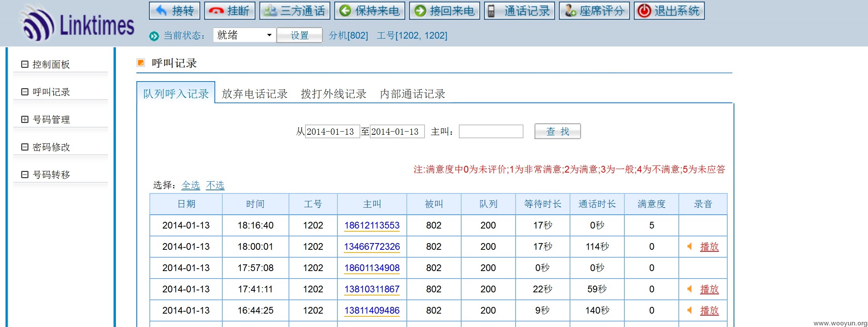Click the 等待时长 column header
Screen dimensions: 868x327
click(543, 204)
